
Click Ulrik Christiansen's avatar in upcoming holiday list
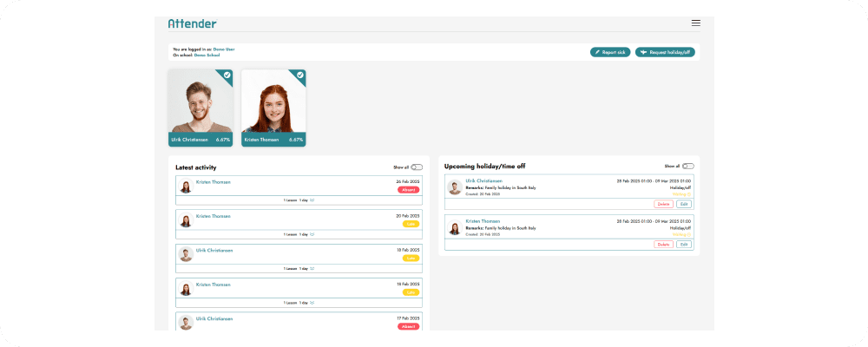tap(454, 186)
